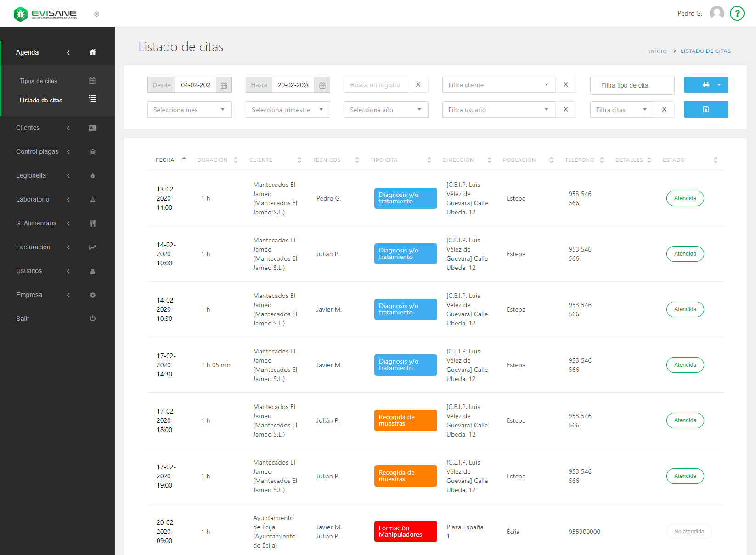Screen dimensions: 756x555
Task: Sort table by DURACIÓN column
Action: 218,160
